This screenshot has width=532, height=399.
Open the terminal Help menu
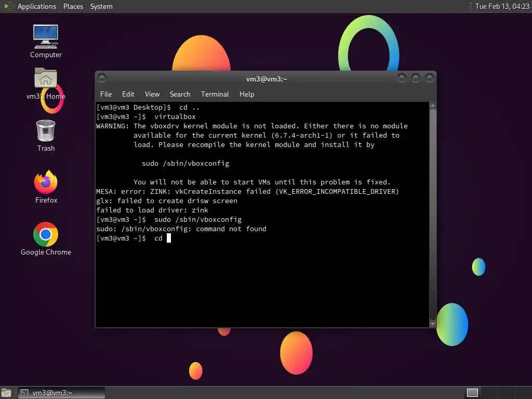click(x=247, y=95)
